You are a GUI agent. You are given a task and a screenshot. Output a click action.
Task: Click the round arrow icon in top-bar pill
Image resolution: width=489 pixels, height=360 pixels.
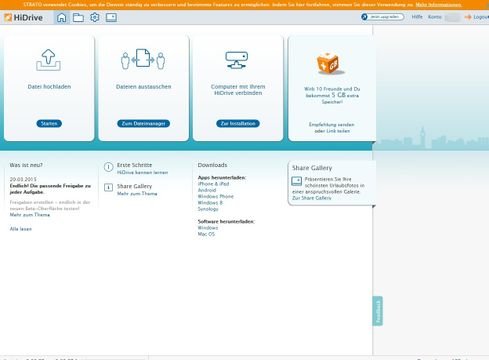(x=364, y=17)
